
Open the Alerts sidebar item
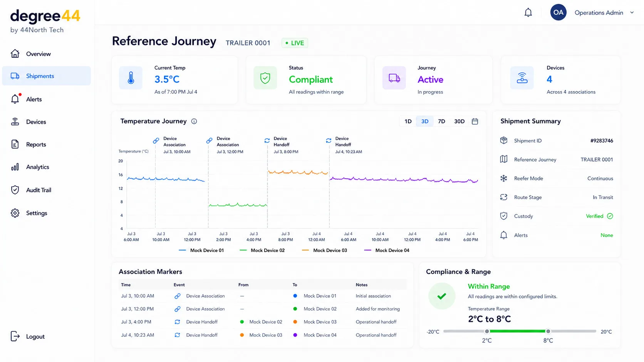click(x=47, y=99)
